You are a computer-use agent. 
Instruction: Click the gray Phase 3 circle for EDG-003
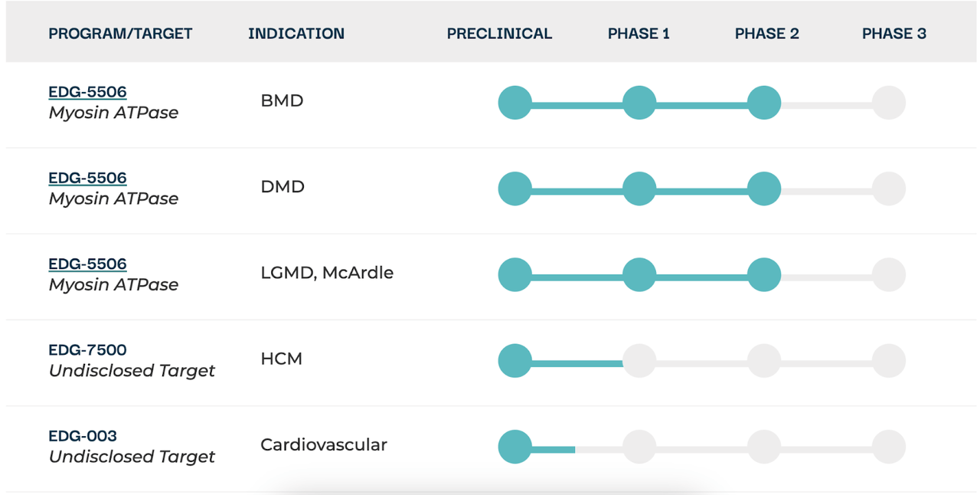[889, 447]
